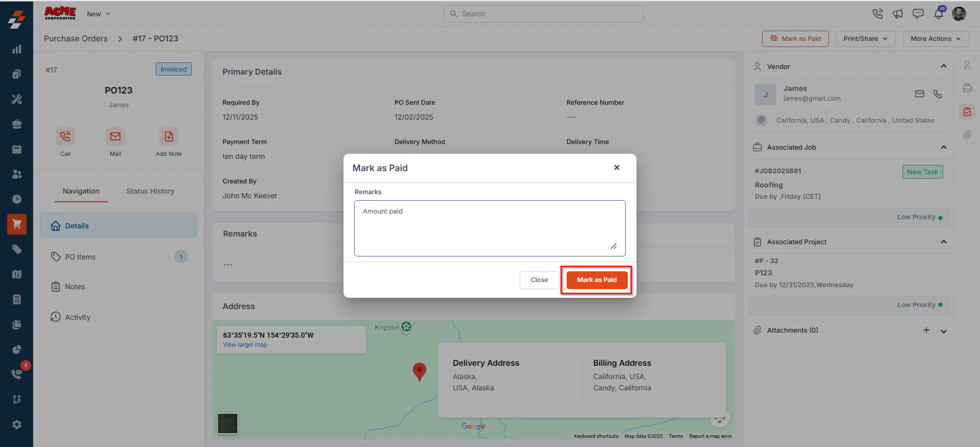Open Details in navigation list

118,225
